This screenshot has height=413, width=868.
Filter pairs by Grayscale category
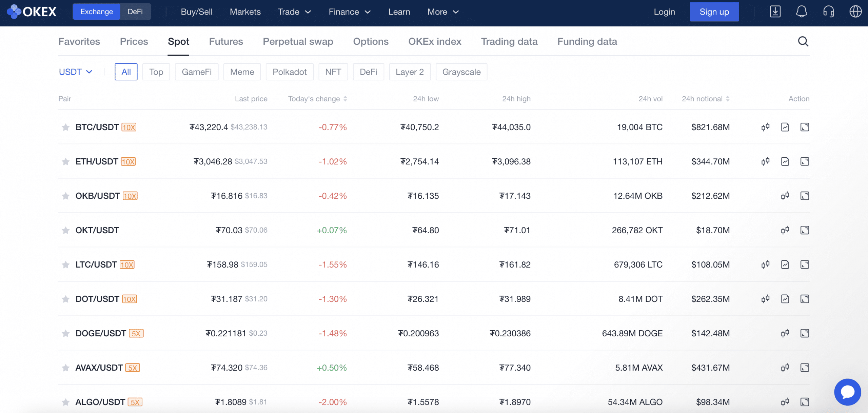pos(461,72)
